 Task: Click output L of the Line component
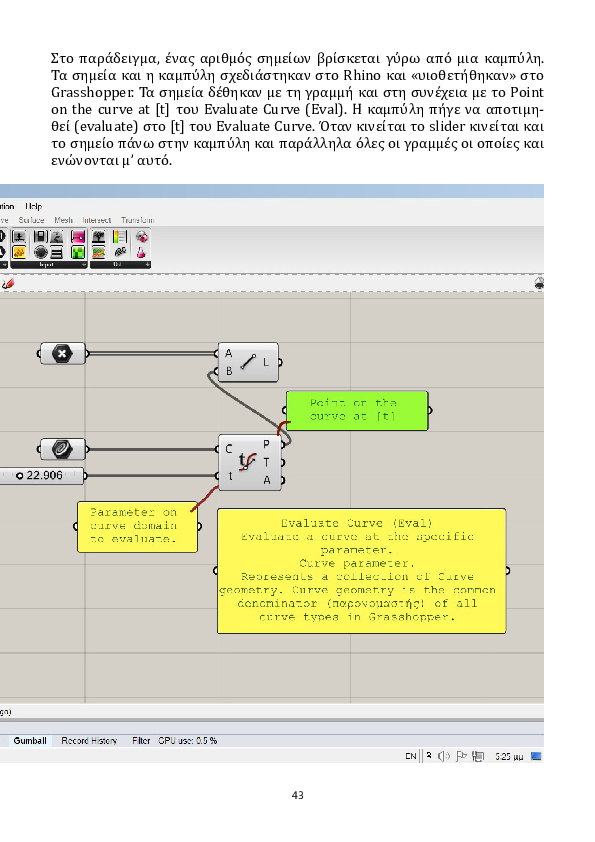(x=266, y=362)
